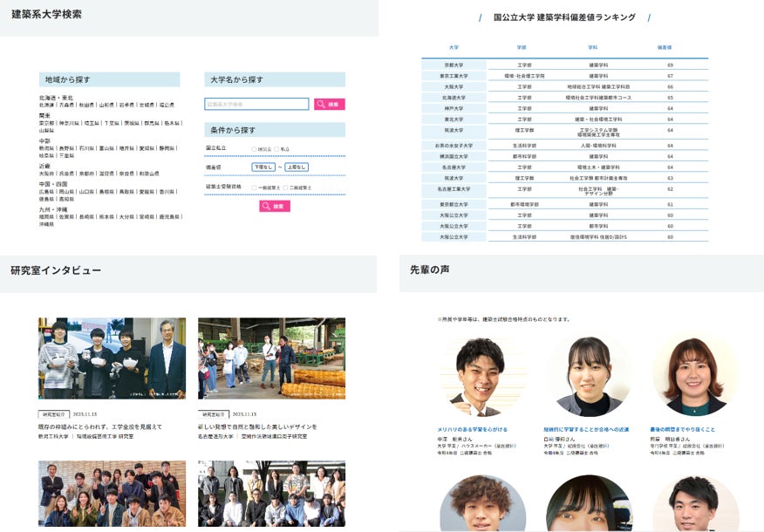
Task: Check the 一級建築士 checkbox
Action: coord(254,188)
